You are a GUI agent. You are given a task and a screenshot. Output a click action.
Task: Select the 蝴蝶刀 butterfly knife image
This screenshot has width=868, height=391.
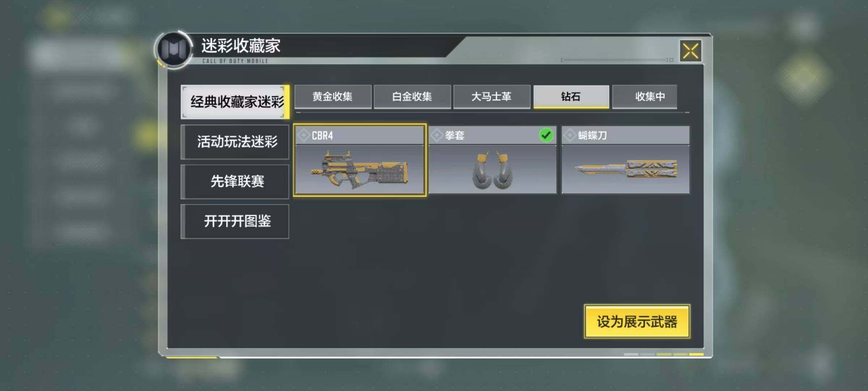point(625,169)
